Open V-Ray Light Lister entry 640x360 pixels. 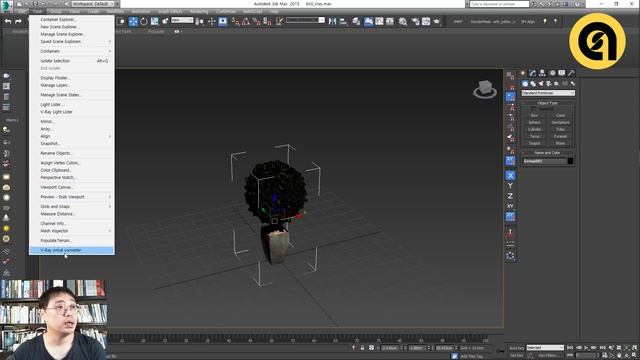click(x=71, y=112)
